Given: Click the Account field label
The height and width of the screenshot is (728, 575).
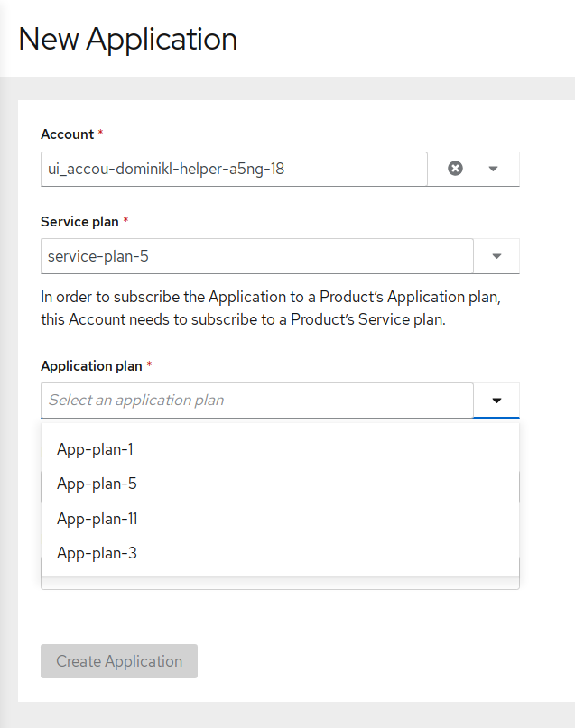Looking at the screenshot, I should click(x=67, y=134).
